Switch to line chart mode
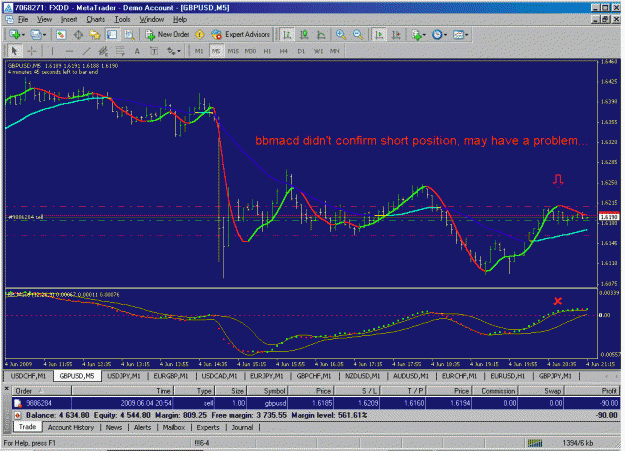Image resolution: width=625 pixels, height=451 pixels. tap(321, 35)
